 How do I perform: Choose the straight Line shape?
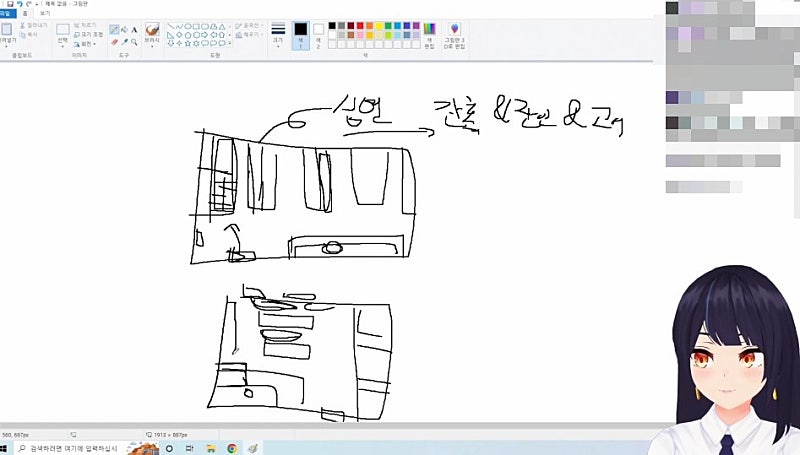point(170,27)
